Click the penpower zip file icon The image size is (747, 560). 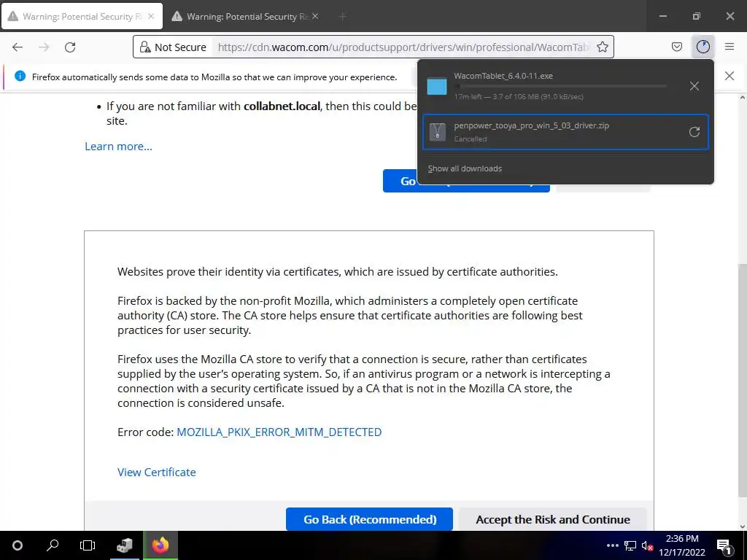(x=437, y=132)
